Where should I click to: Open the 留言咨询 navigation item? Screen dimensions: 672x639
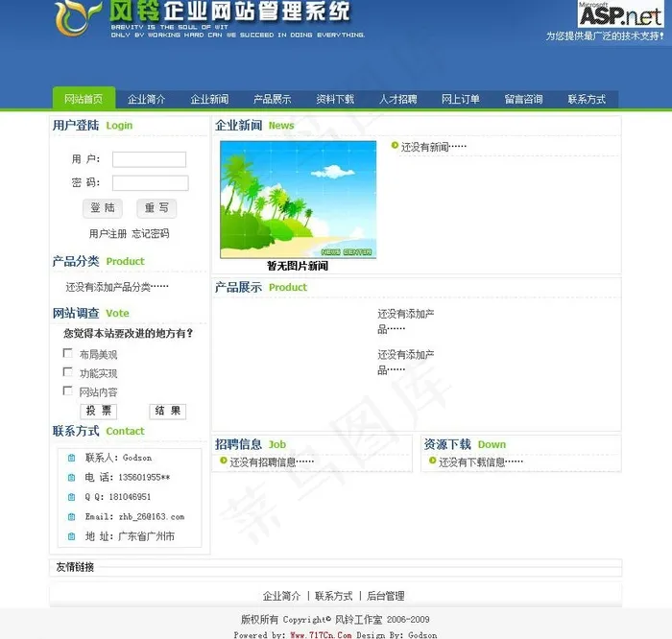tap(523, 99)
